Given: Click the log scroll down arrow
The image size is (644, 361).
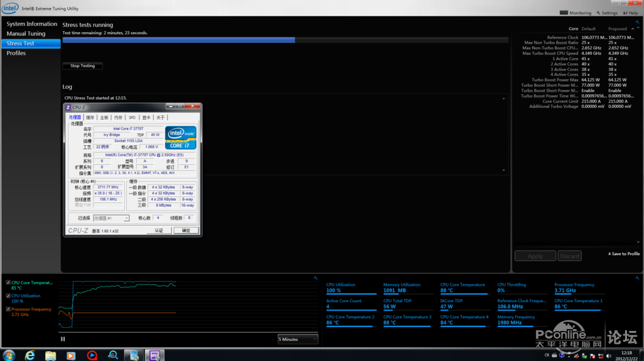Looking at the screenshot, I should pyautogui.click(x=503, y=170).
